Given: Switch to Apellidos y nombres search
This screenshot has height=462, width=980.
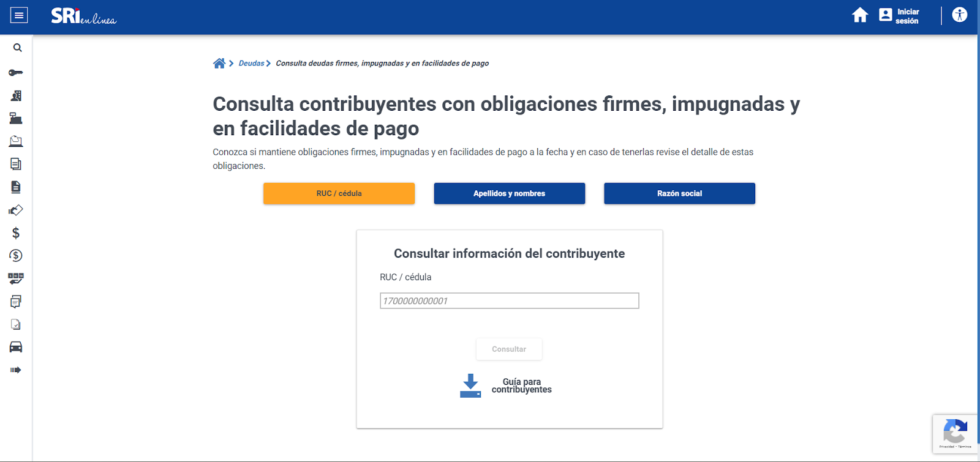Looking at the screenshot, I should [509, 193].
